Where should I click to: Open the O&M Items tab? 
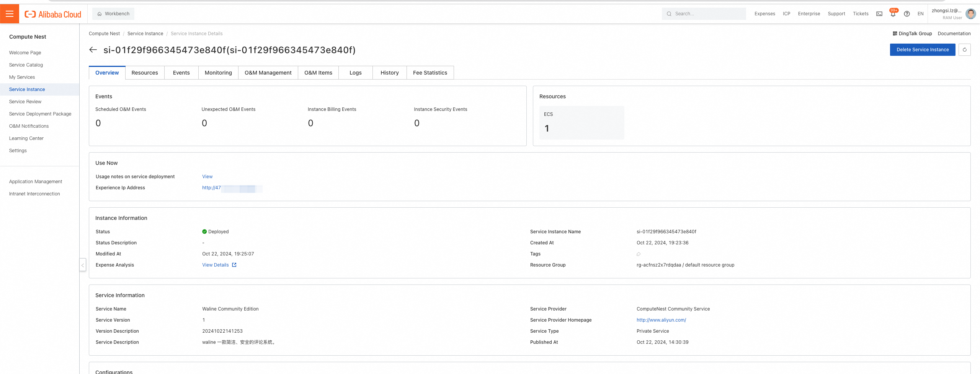[318, 73]
